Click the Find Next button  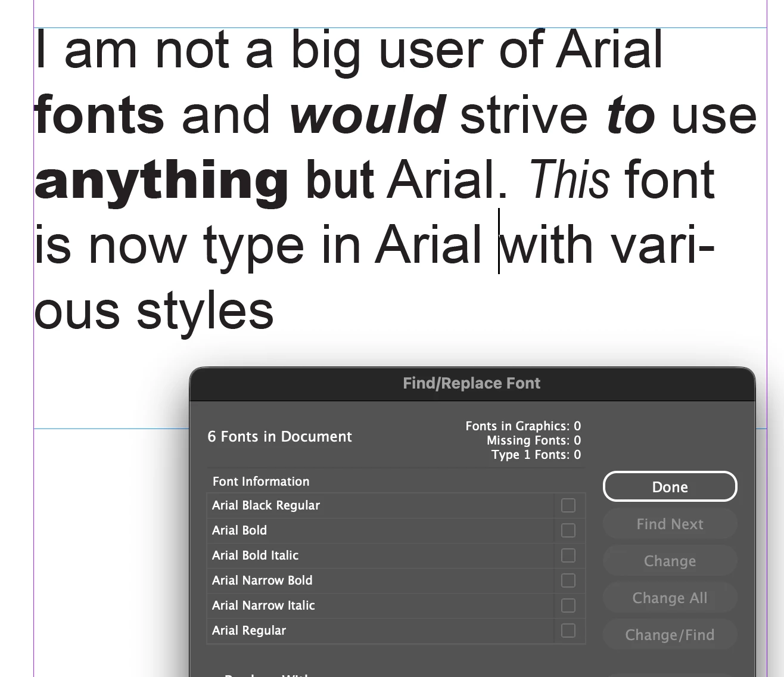tap(670, 524)
